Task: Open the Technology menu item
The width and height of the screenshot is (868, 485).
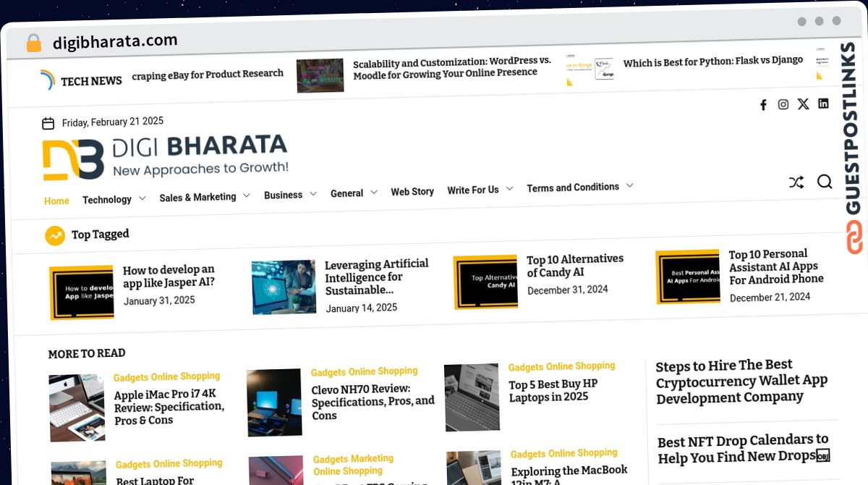Action: [107, 199]
